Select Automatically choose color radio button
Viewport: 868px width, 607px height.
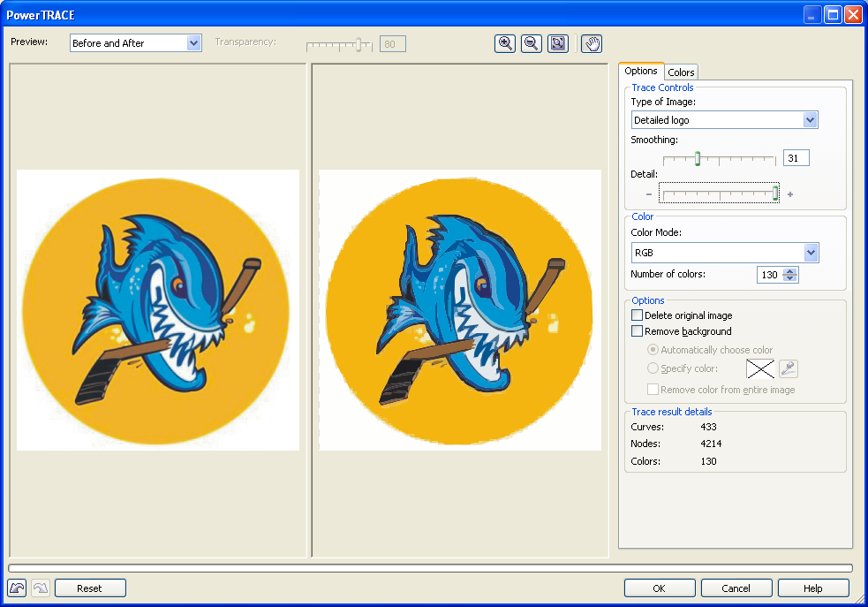(653, 350)
